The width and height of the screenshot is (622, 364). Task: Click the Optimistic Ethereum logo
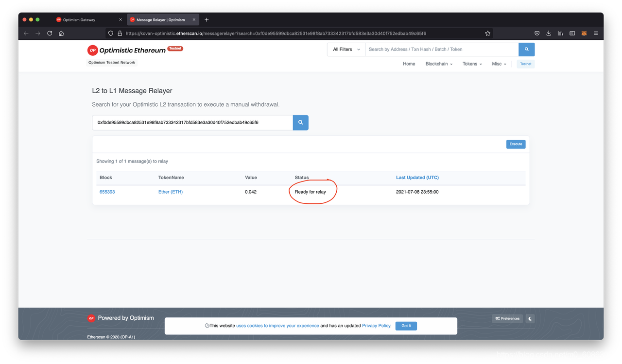click(x=126, y=50)
